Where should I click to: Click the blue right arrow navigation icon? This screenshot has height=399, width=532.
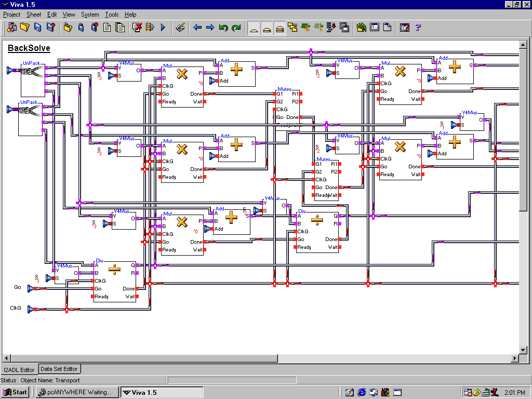click(210, 28)
